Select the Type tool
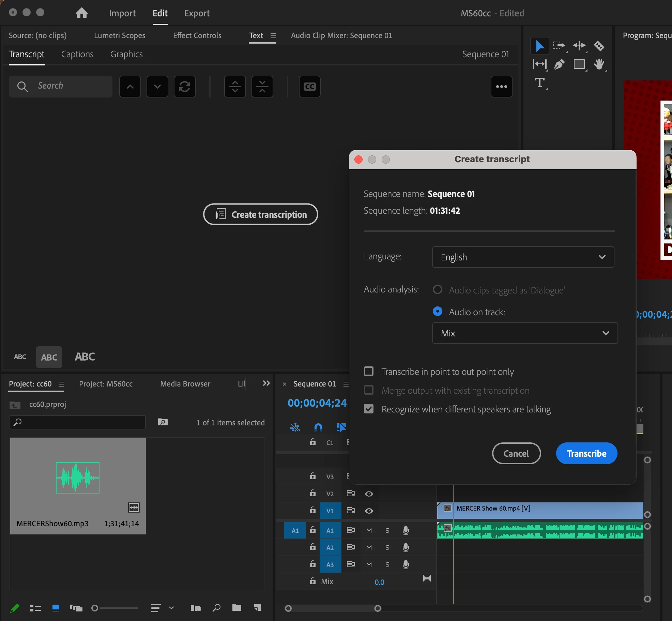Image resolution: width=672 pixels, height=621 pixels. pyautogui.click(x=540, y=83)
